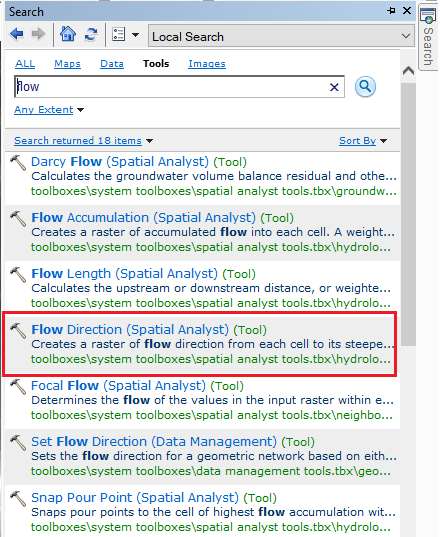
Task: Click the scrollbar up arrow
Action: pos(408,71)
